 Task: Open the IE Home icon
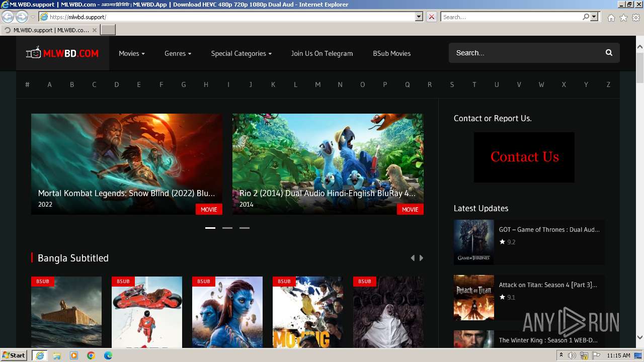click(x=611, y=18)
